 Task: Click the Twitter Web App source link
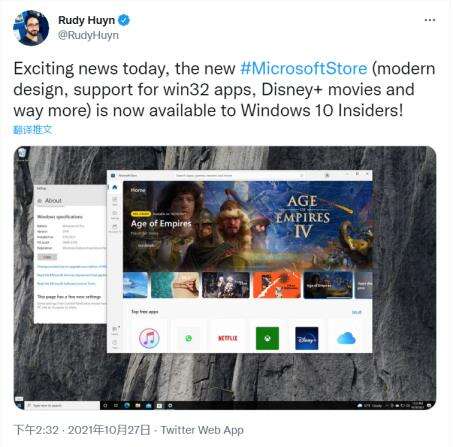202,430
